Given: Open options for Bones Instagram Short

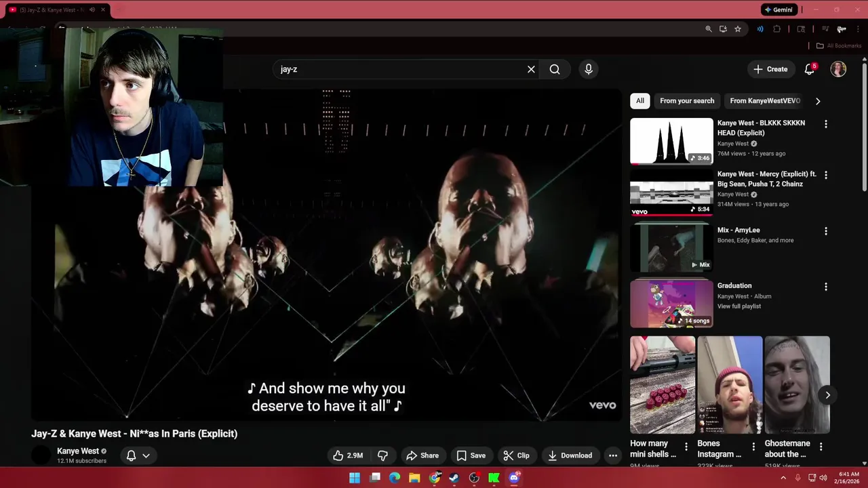Looking at the screenshot, I should [753, 447].
